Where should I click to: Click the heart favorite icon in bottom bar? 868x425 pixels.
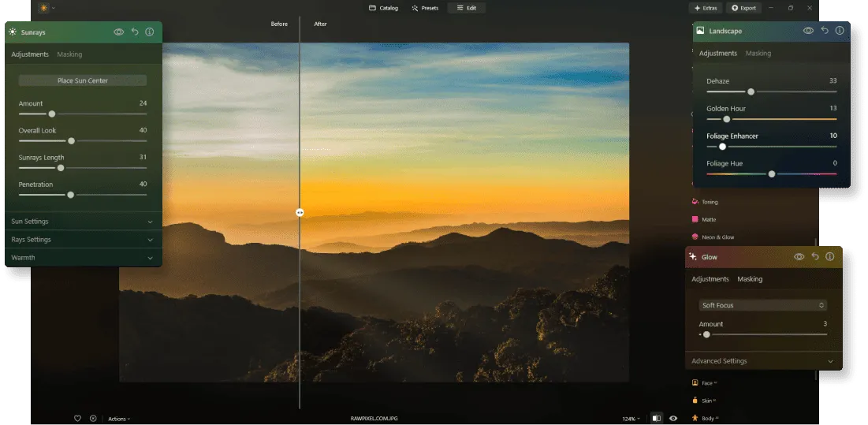click(x=77, y=419)
